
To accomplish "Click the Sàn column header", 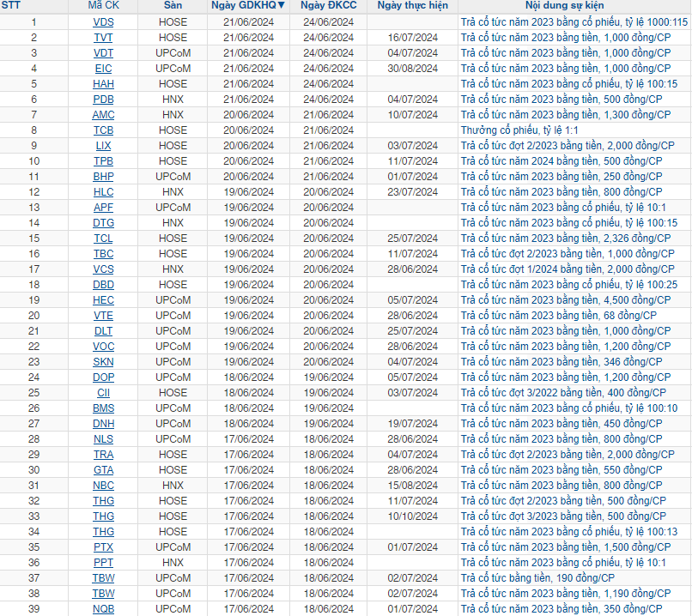I will pos(173,5).
